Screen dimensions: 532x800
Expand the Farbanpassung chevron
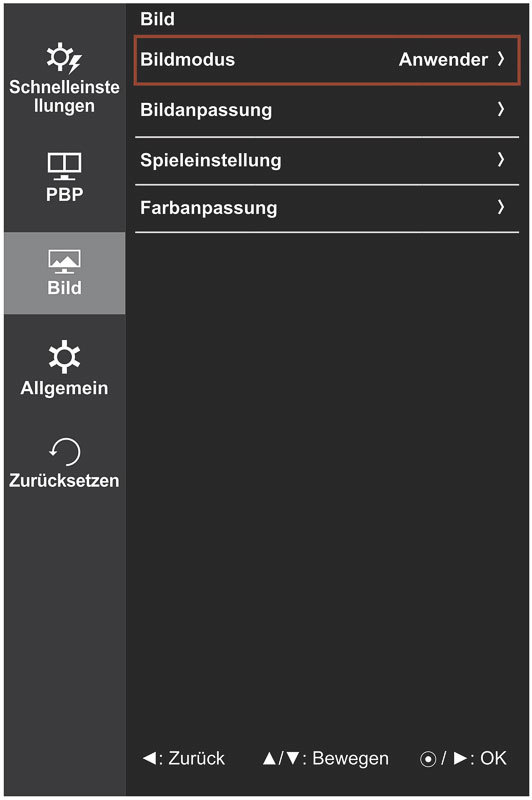(x=501, y=207)
